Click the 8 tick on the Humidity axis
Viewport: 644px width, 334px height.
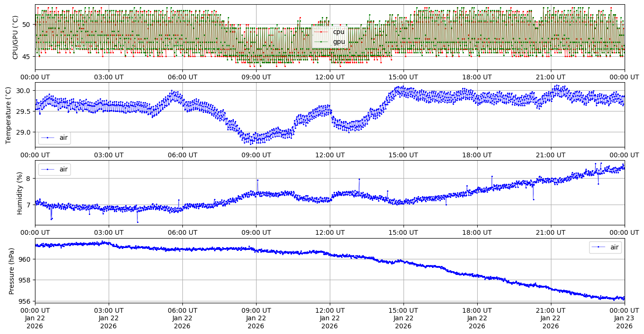coord(28,179)
